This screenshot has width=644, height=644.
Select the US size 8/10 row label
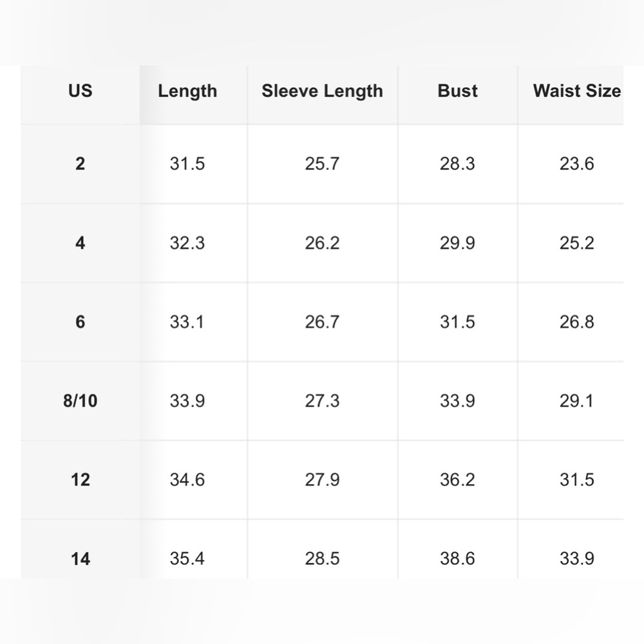click(x=80, y=401)
